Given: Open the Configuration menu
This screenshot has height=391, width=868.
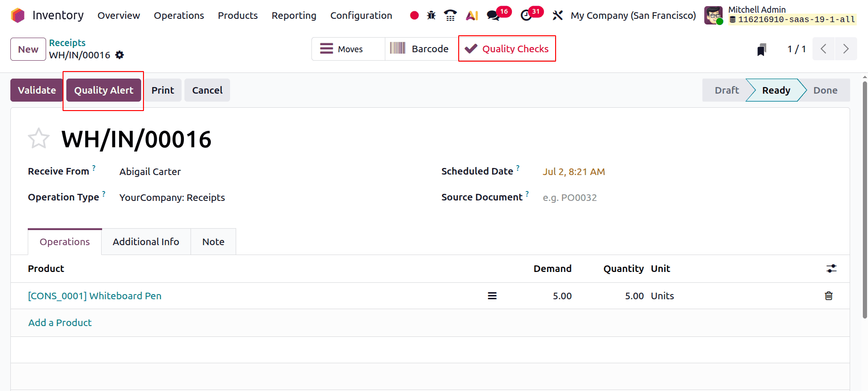Looking at the screenshot, I should (x=361, y=16).
